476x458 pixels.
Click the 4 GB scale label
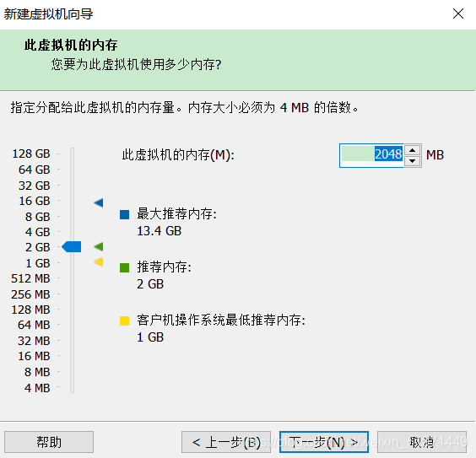[x=38, y=232]
